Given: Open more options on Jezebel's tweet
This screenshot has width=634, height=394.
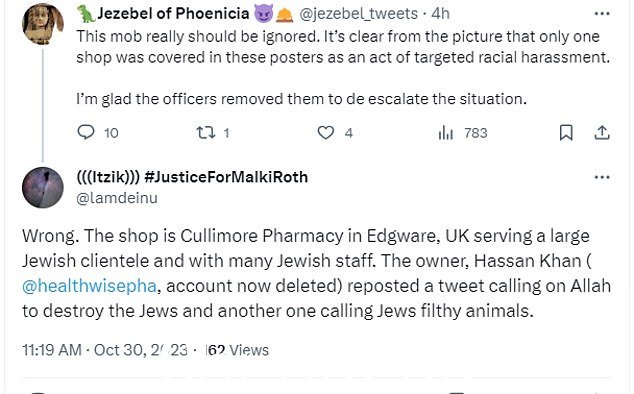Looking at the screenshot, I should pos(602,14).
